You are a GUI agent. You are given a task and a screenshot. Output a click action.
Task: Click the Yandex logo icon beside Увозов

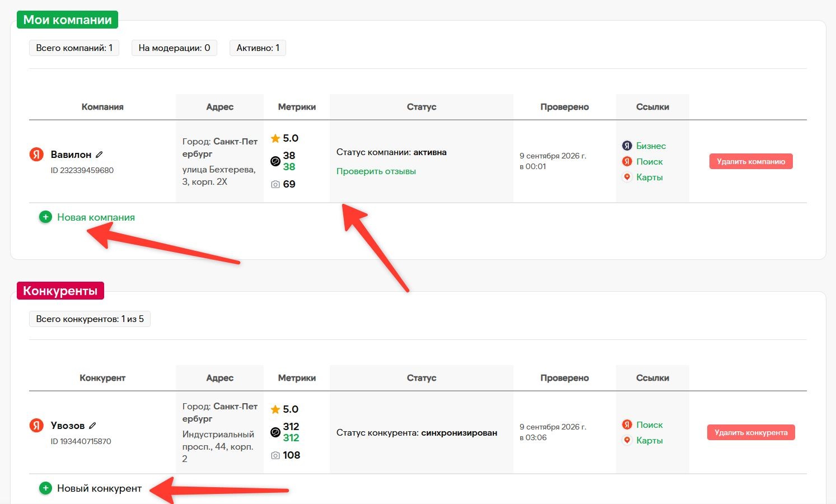tap(36, 425)
